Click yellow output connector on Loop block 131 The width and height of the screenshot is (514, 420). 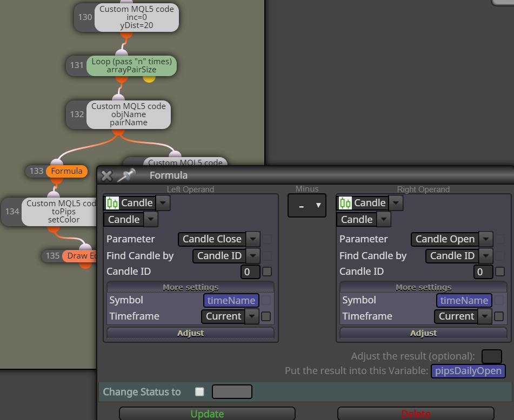(x=149, y=79)
